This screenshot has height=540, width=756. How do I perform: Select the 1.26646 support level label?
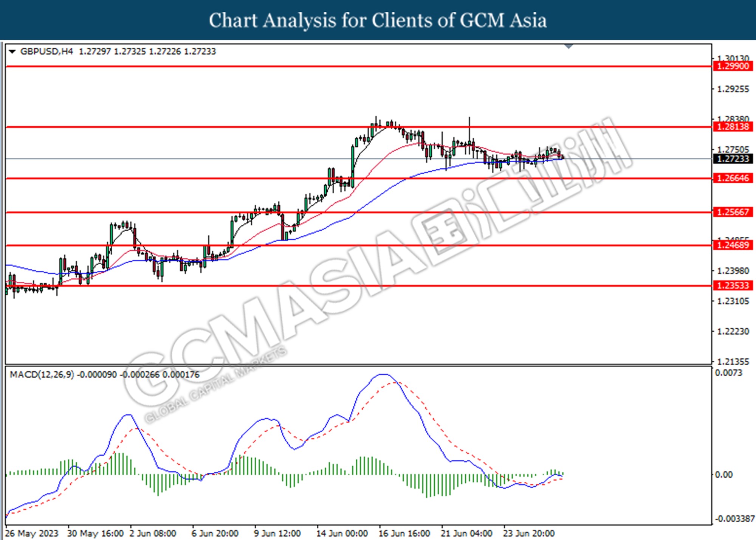(733, 178)
